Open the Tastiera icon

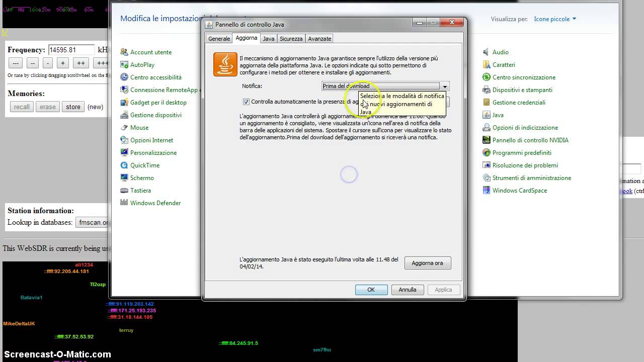click(124, 191)
